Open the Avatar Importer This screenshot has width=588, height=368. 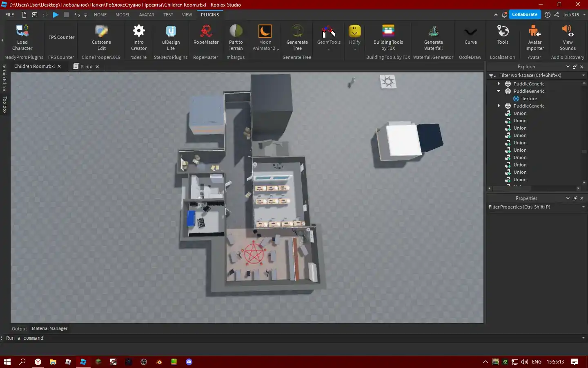click(535, 38)
